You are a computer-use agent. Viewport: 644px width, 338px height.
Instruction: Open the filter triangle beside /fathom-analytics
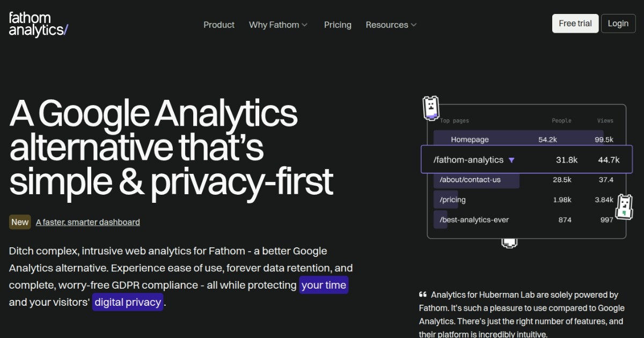click(513, 160)
